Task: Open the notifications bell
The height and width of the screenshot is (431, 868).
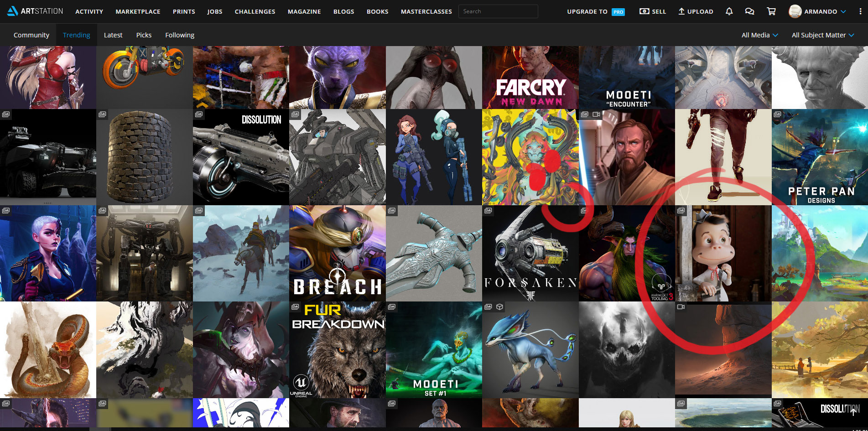Action: coord(729,11)
